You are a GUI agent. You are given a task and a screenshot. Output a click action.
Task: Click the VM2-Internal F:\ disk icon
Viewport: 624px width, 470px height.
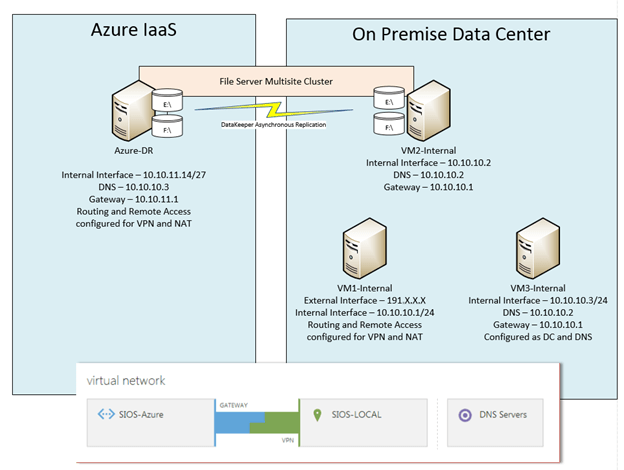386,127
